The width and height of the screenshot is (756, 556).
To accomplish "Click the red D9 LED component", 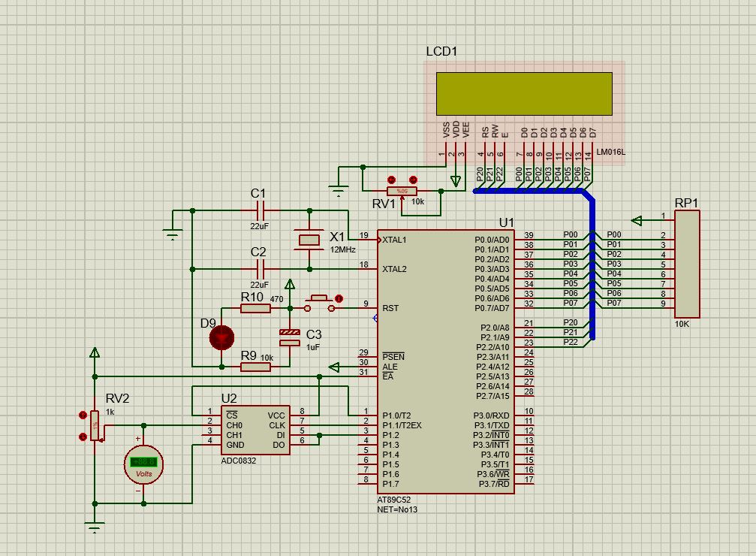I will pyautogui.click(x=221, y=337).
